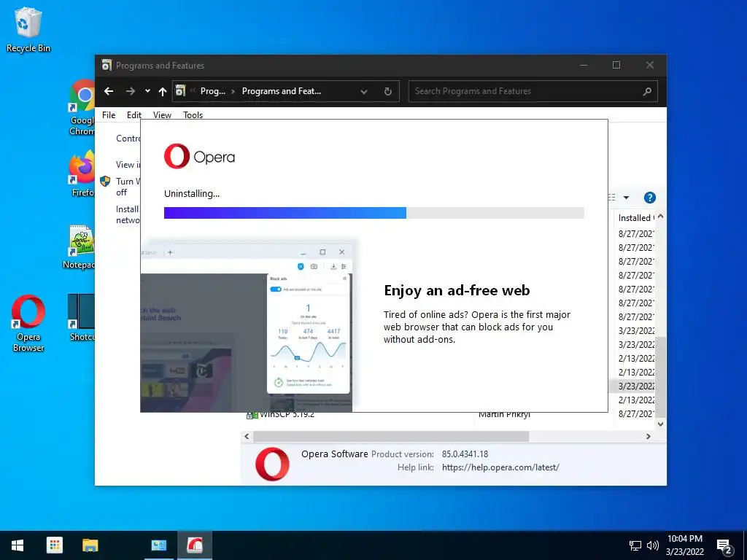
Task: Open Google Chrome desktop shortcut
Action: tap(82, 108)
